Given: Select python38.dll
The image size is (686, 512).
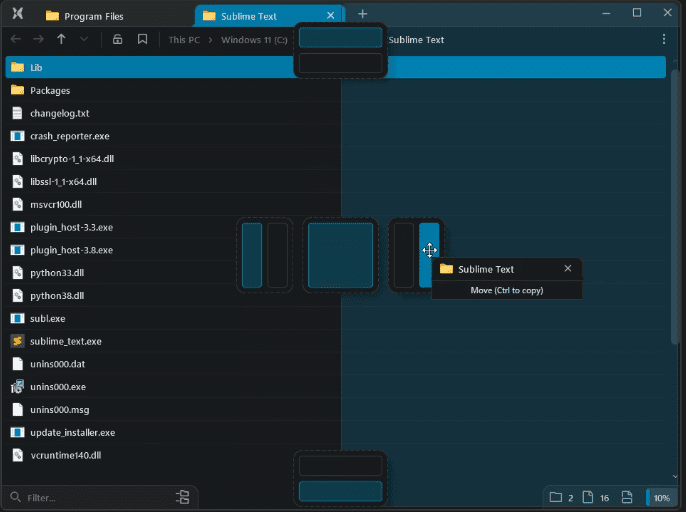Looking at the screenshot, I should [336, 295].
